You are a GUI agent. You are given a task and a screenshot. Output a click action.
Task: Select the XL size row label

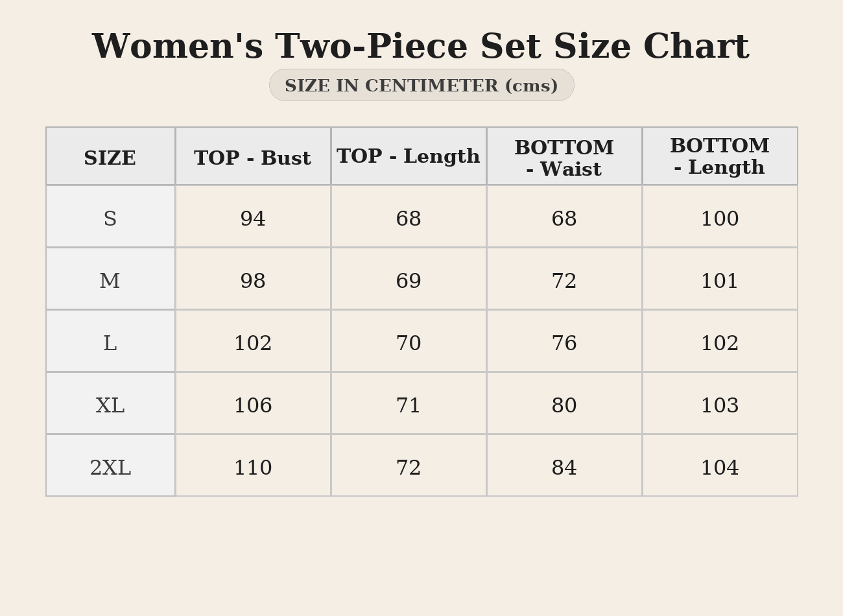pos(110,405)
